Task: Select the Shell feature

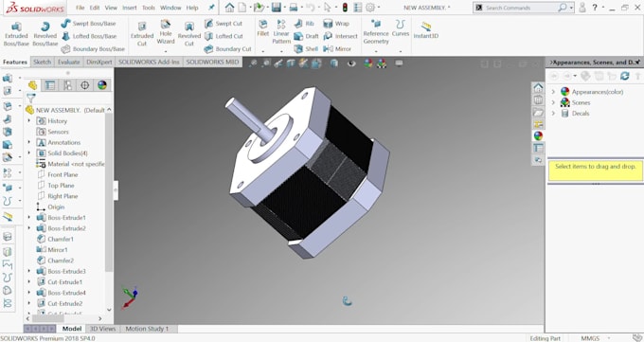Action: (x=306, y=49)
